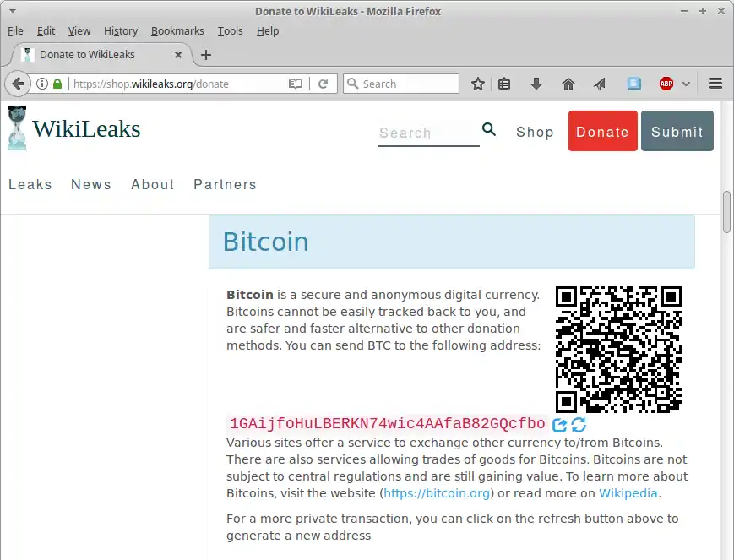The height and width of the screenshot is (560, 734).
Task: Click the vertical page scrollbar thumb
Action: [727, 212]
